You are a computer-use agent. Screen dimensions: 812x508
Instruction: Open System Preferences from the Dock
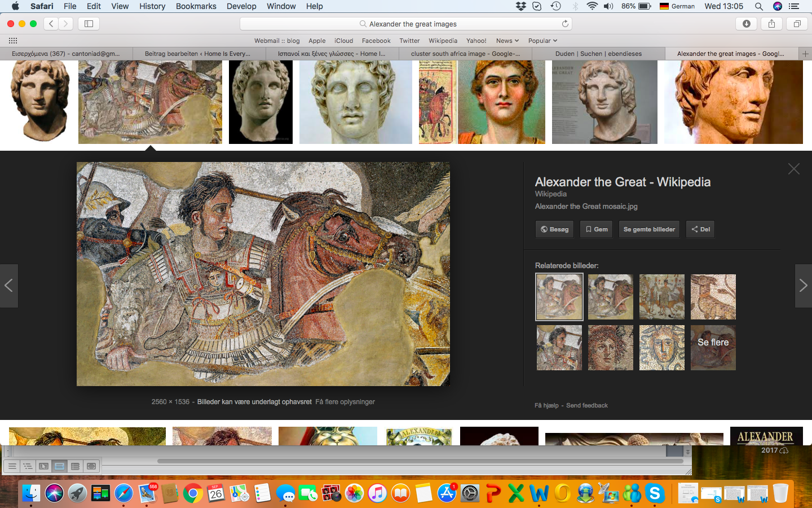(x=470, y=494)
